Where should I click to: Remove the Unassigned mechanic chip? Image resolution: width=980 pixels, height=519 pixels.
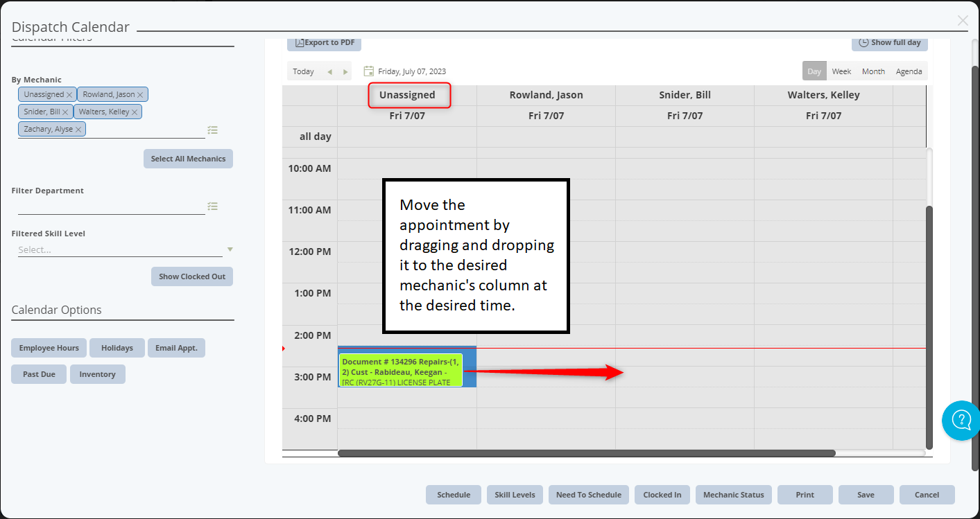(69, 95)
